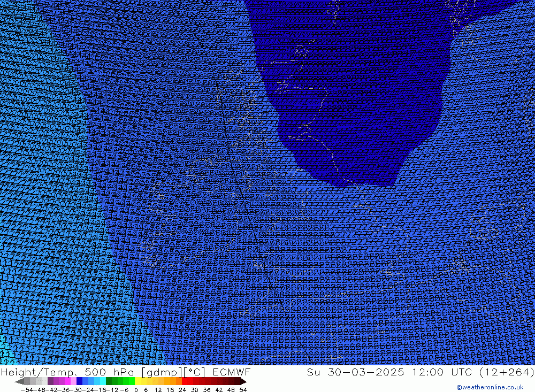The width and height of the screenshot is (535, 392).
Task: Select the light gray swatch in the legend
Action: click(x=39, y=381)
